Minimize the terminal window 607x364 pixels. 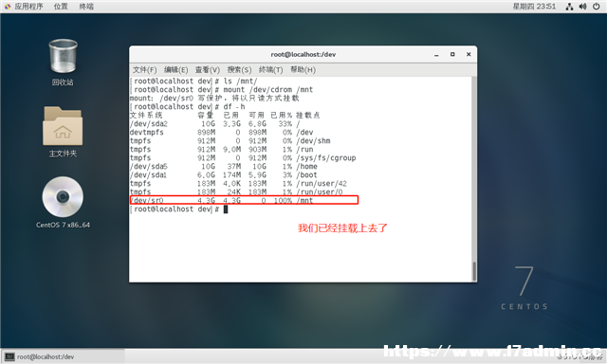tap(436, 55)
